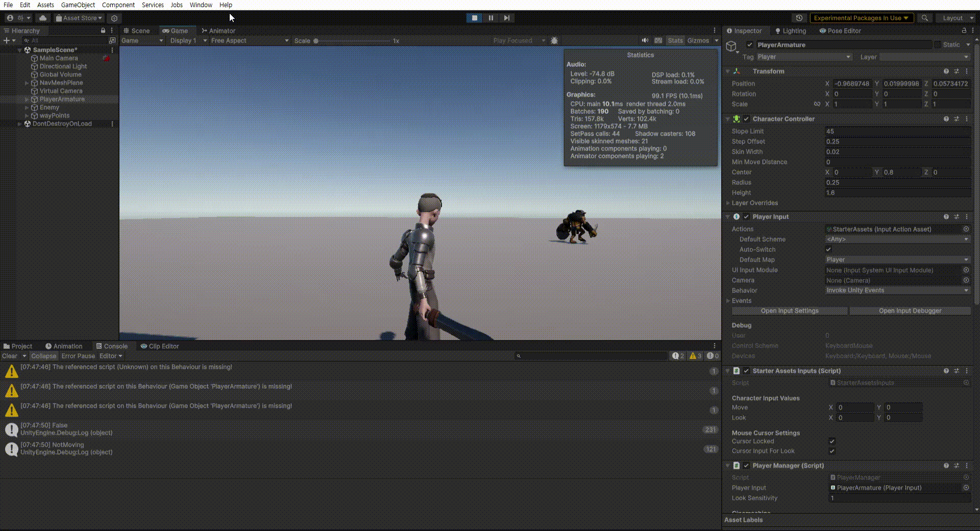This screenshot has width=980, height=531.
Task: Toggle console Collapse button
Action: (x=43, y=356)
